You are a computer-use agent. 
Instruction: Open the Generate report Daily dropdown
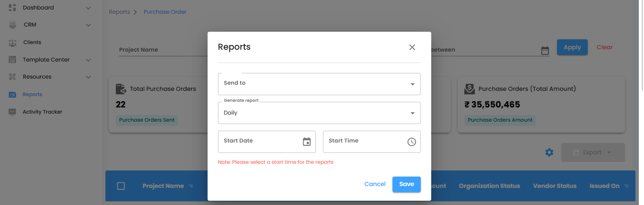(319, 113)
